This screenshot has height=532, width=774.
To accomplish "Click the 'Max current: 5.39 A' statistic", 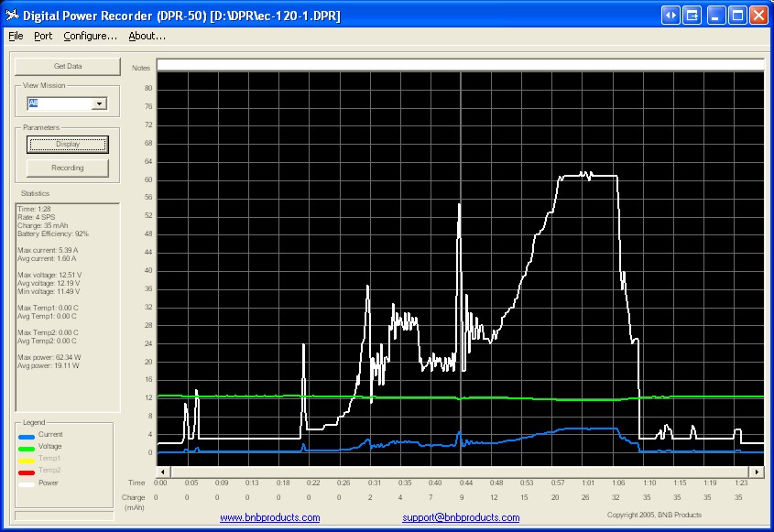I will click(x=48, y=250).
